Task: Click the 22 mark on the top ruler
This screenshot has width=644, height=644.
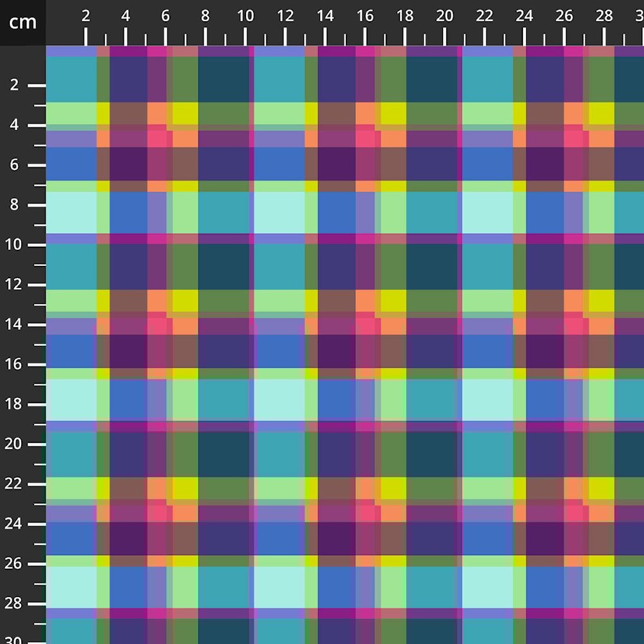Action: [x=485, y=17]
